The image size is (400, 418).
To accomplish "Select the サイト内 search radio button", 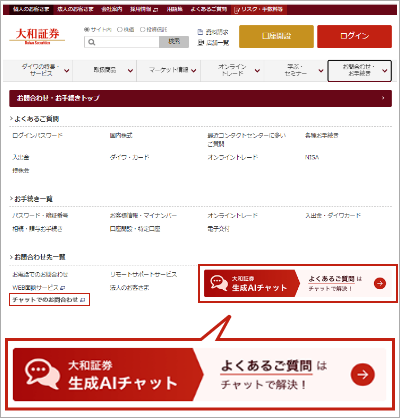I will coord(87,29).
